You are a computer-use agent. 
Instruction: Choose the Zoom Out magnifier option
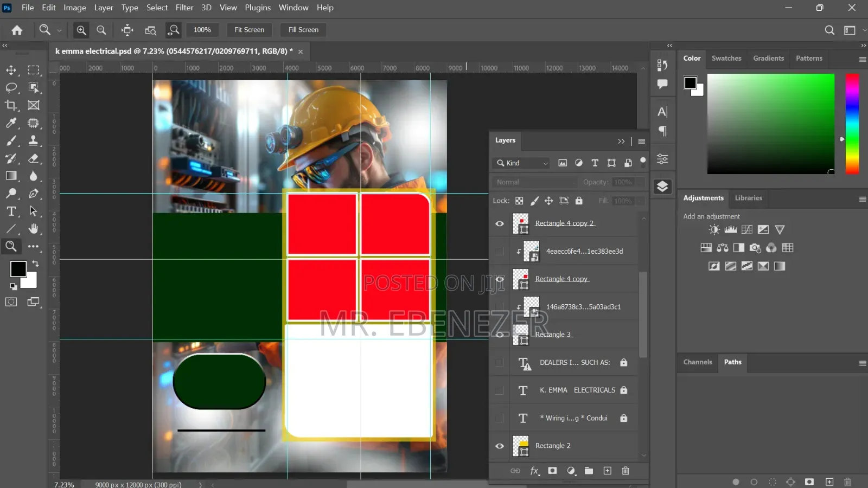pyautogui.click(x=101, y=30)
